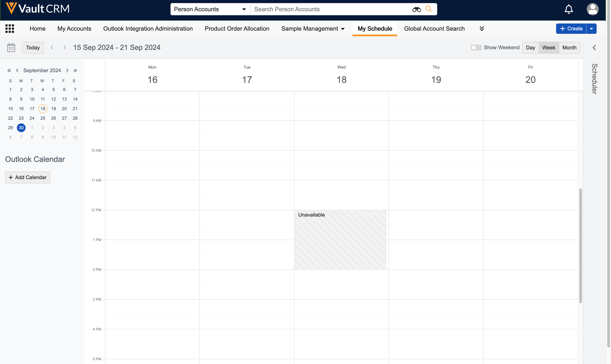Image resolution: width=611 pixels, height=364 pixels.
Task: Open the Global Account Search tab
Action: [x=434, y=29]
